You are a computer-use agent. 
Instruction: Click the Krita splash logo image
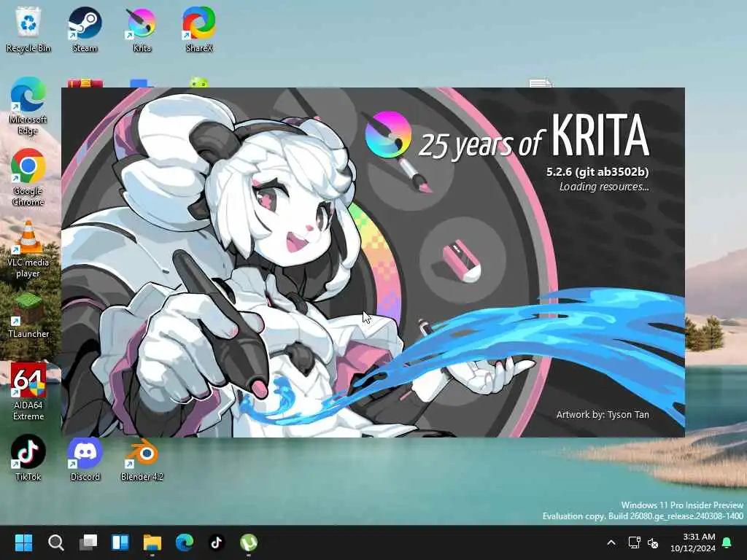point(388,134)
